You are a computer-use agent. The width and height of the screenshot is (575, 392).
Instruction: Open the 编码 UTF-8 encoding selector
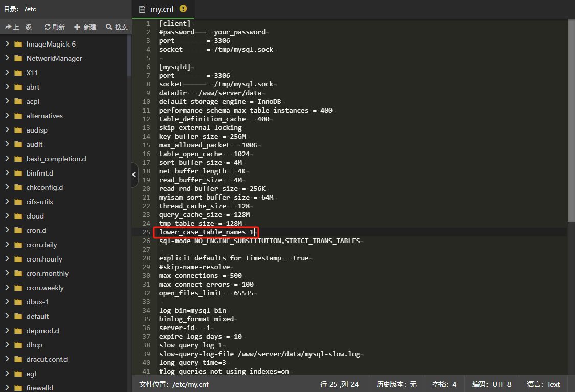tap(492, 384)
